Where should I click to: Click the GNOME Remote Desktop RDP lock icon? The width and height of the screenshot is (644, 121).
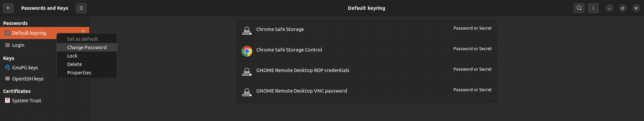pos(247,72)
